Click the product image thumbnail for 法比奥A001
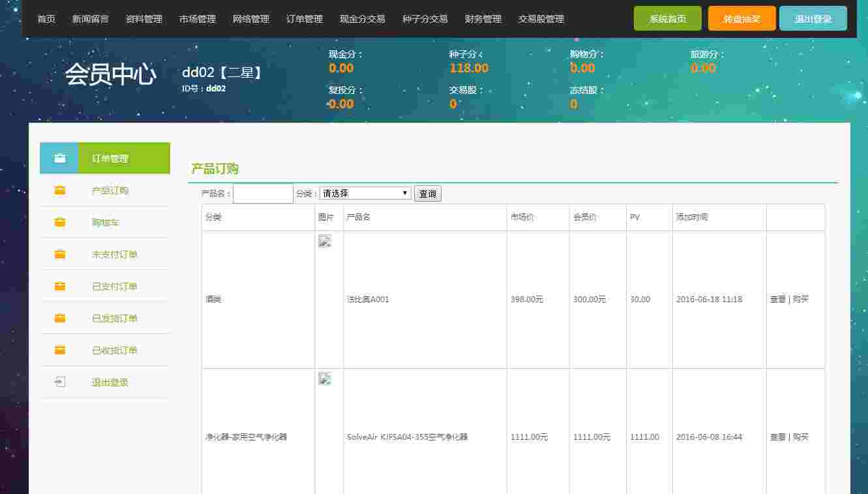 (x=325, y=241)
